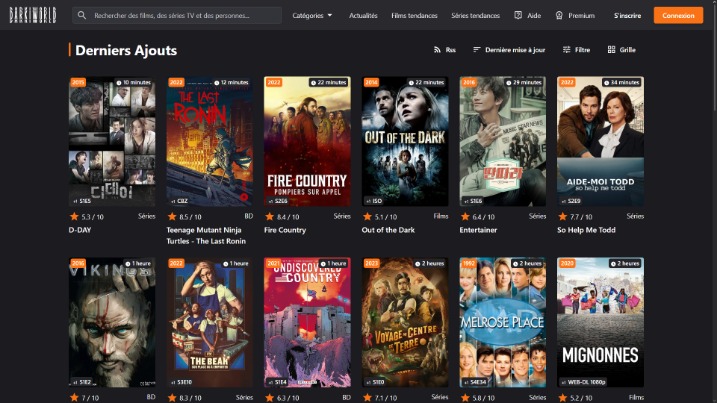Open the Dernière mise à jour sort dropdown
The width and height of the screenshot is (717, 403).
pos(509,49)
